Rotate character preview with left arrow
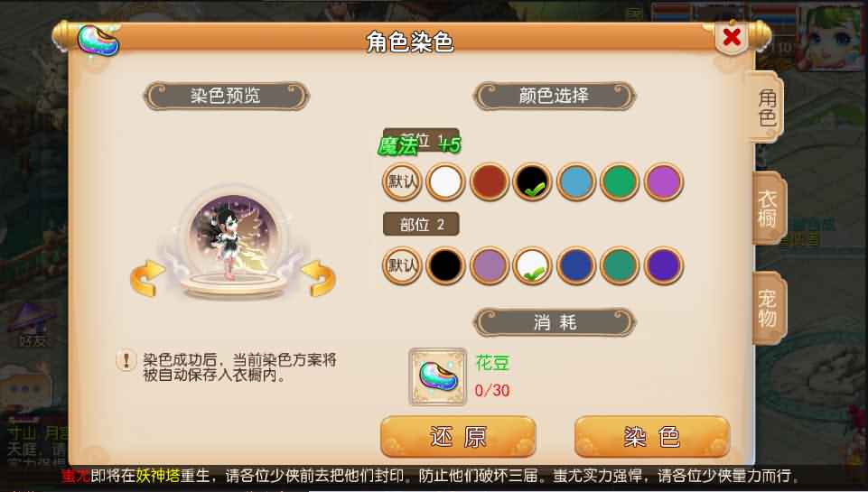Image resolution: width=868 pixels, height=492 pixels. [x=147, y=278]
